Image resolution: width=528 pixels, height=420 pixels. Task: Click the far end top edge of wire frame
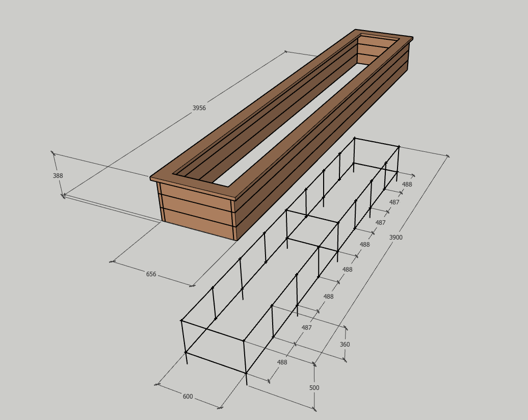pyautogui.click(x=377, y=142)
